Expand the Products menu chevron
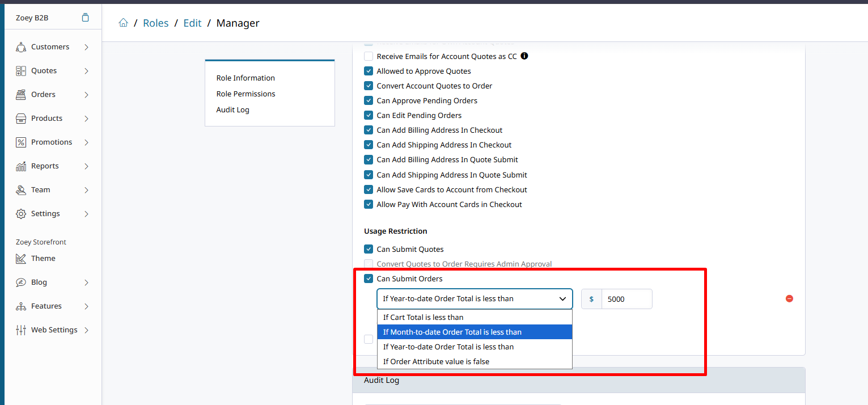 coord(86,119)
